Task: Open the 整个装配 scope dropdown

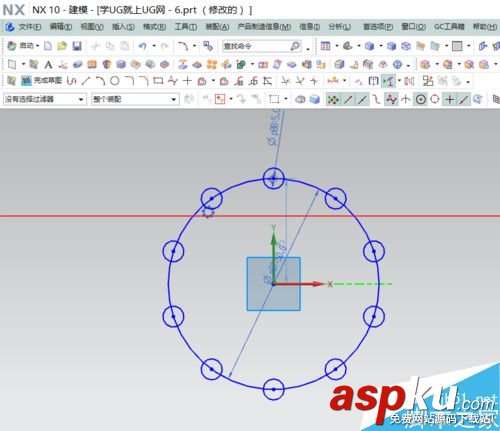Action: click(135, 99)
